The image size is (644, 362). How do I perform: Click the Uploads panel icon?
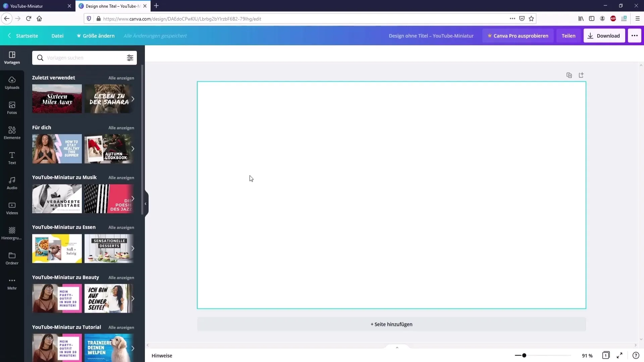point(12,82)
